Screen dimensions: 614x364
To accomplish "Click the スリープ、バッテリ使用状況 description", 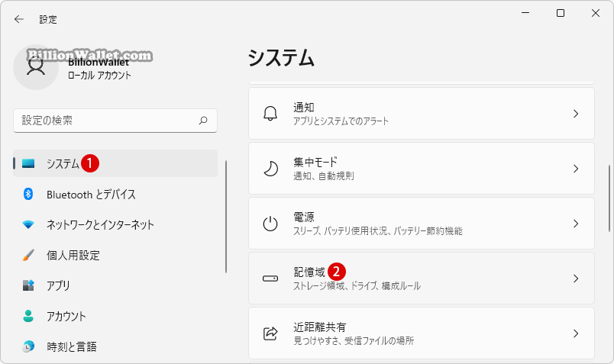I will point(378,231).
